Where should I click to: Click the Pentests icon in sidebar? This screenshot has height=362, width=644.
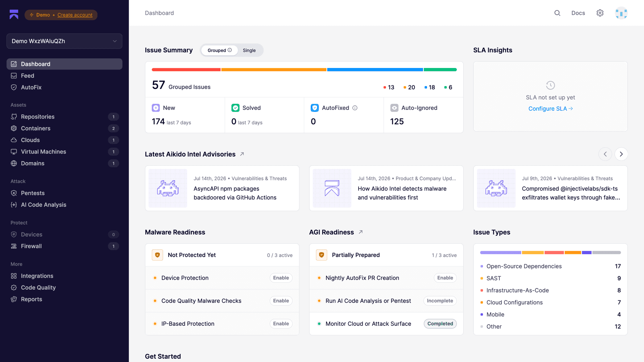[x=14, y=193]
